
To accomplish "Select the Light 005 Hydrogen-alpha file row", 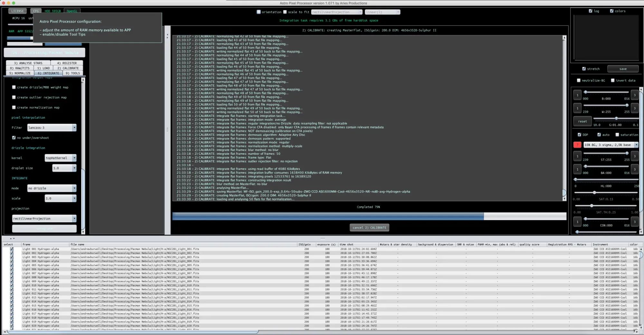I will point(41,265).
